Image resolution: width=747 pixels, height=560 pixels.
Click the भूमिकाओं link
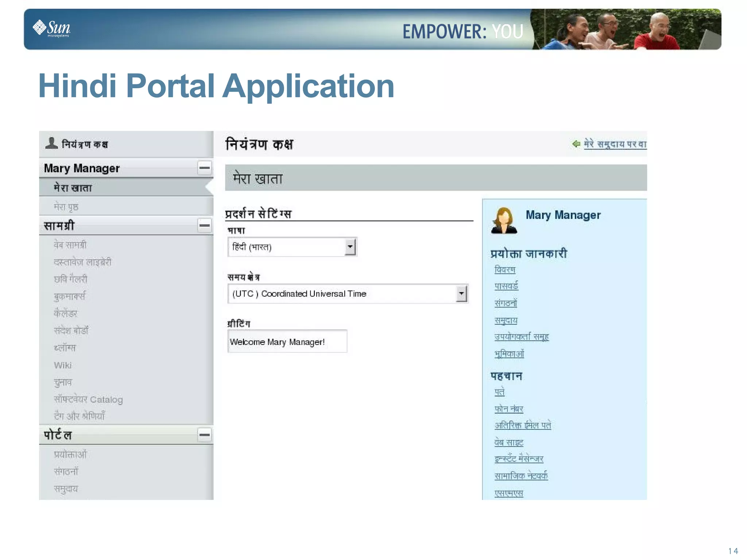[x=509, y=354]
